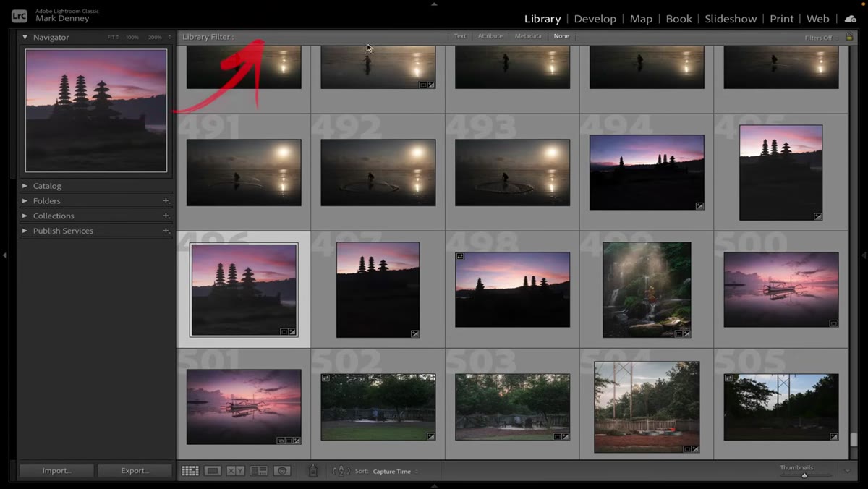Screen dimensions: 868x489
Task: Enable the Text filter
Action: 460,36
